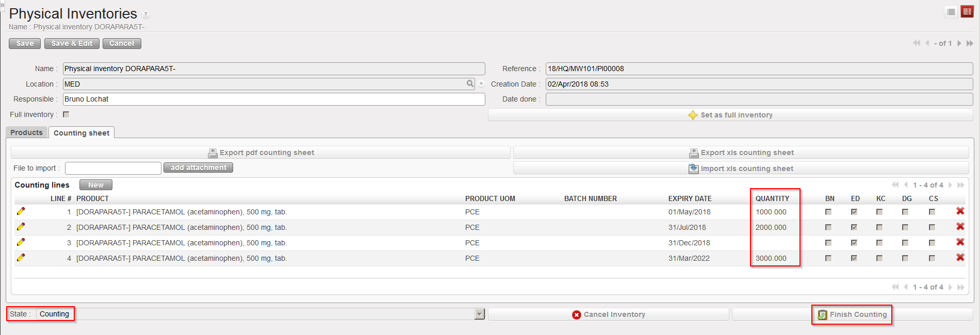This screenshot has height=335, width=980.
Task: Expand the Location field dropdown arrow
Action: (481, 84)
